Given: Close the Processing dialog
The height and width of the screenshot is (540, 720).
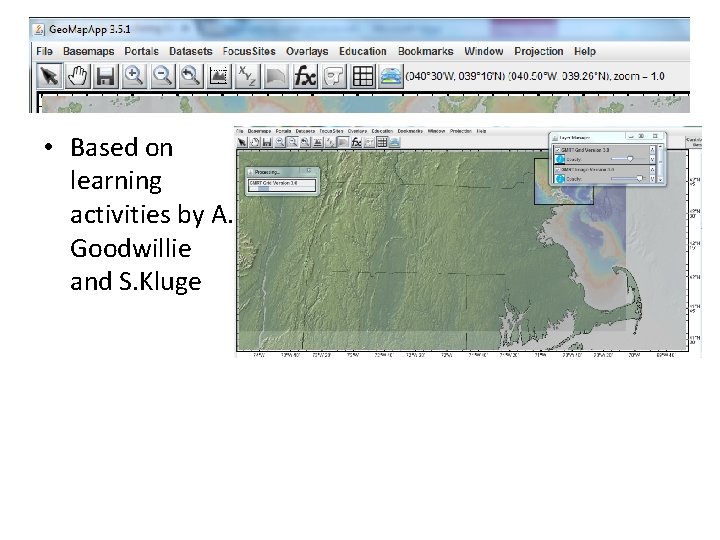Looking at the screenshot, I should click(309, 171).
